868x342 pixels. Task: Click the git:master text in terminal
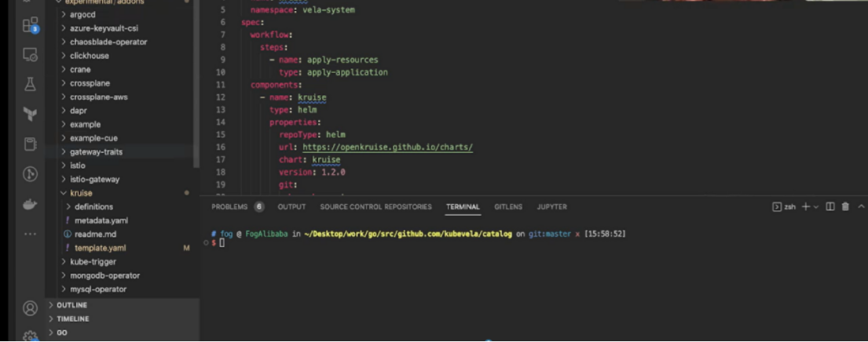pos(550,235)
